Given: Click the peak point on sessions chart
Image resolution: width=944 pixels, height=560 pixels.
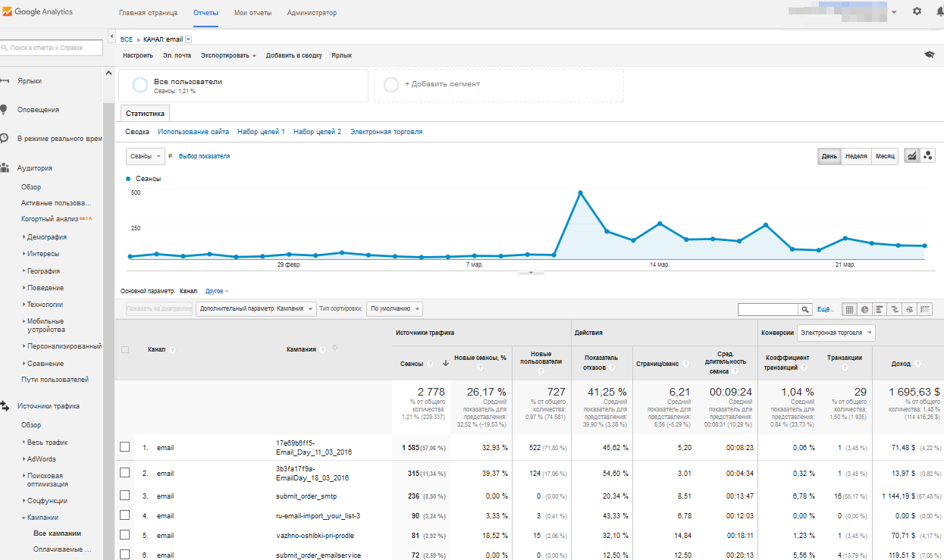Looking at the screenshot, I should tap(580, 192).
